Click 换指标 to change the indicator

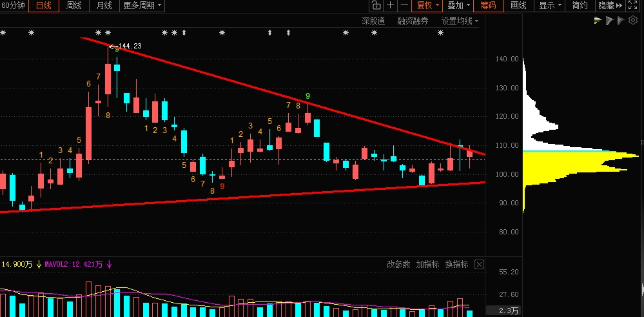(x=456, y=264)
